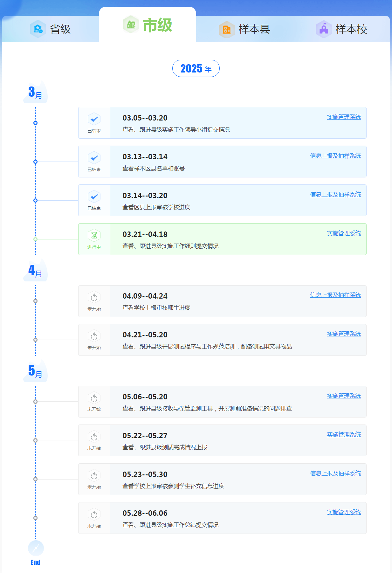Click text 查看区县上报审核学校进度
392x573 pixels.
coord(156,207)
